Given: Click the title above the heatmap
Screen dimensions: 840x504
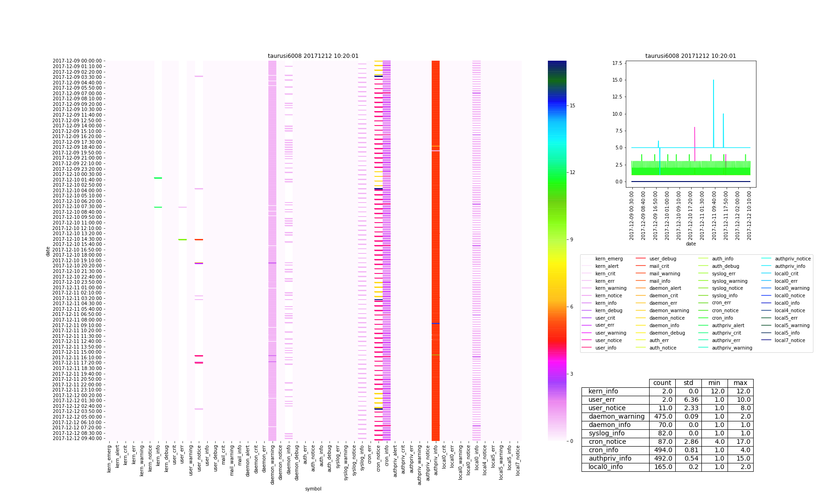Looking at the screenshot, I should click(x=313, y=56).
